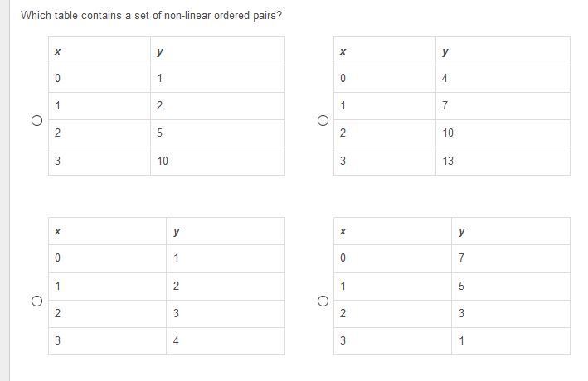
Task: Click the cell containing 13
Action: (448, 161)
